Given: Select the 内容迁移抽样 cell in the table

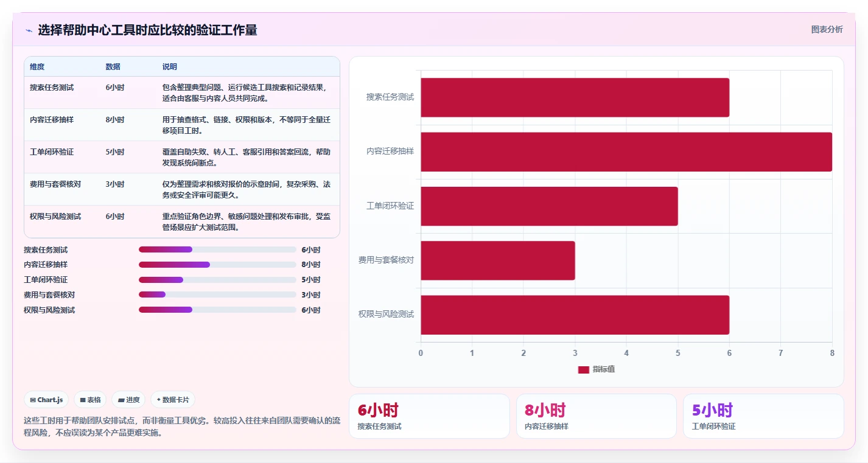Looking at the screenshot, I should 52,120.
